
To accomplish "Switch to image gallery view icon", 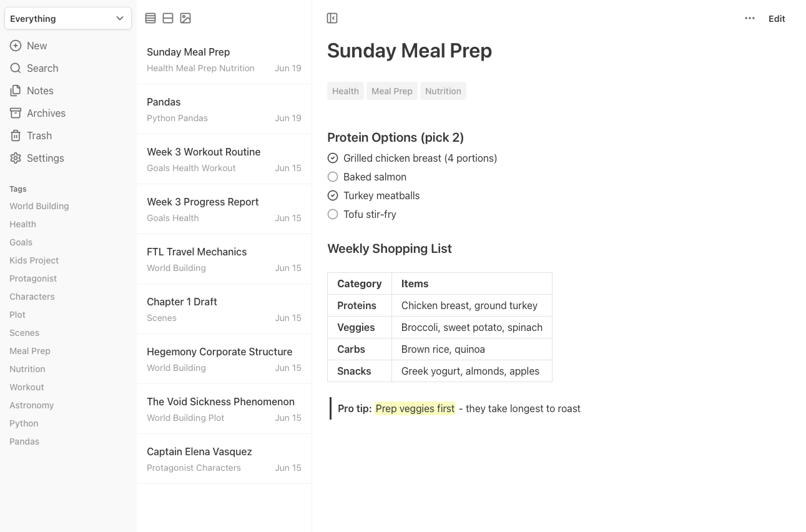I will point(185,18).
